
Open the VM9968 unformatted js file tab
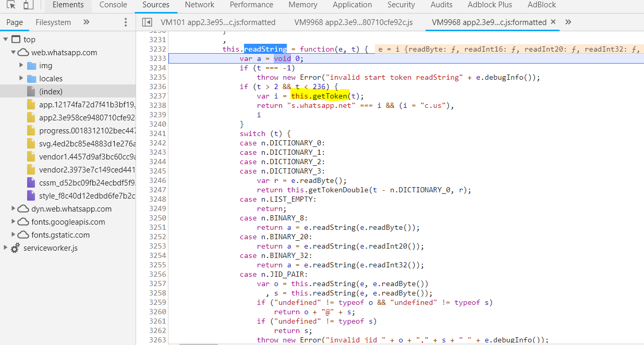coord(354,22)
